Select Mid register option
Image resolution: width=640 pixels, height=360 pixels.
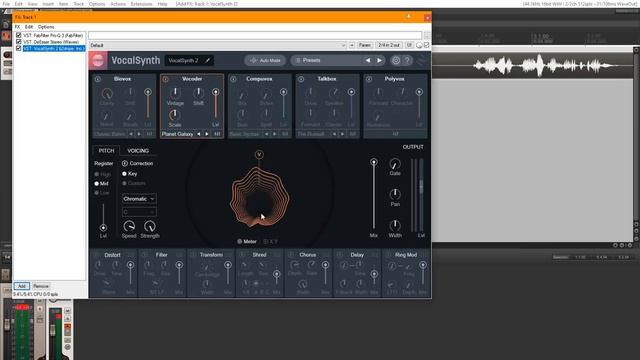101,184
